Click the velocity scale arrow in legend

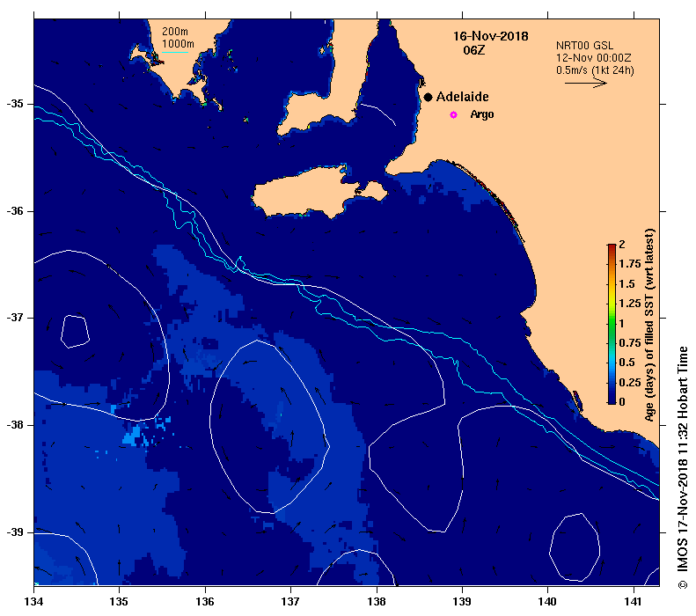pyautogui.click(x=585, y=83)
